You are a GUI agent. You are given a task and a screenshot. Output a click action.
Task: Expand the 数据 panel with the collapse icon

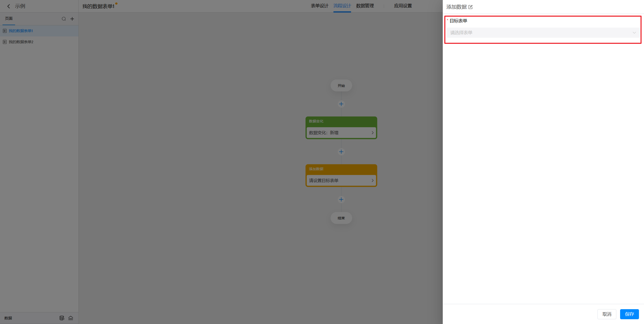pos(71,318)
